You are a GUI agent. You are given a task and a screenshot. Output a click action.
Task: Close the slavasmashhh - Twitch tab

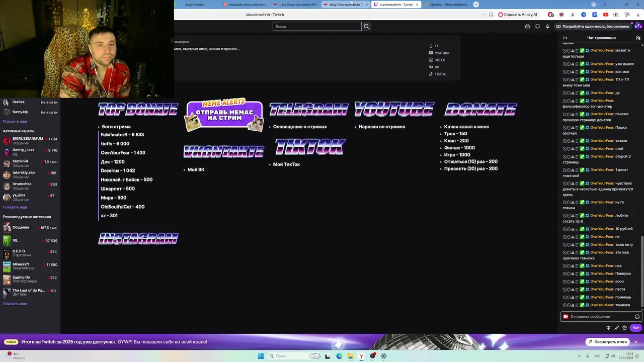(417, 5)
